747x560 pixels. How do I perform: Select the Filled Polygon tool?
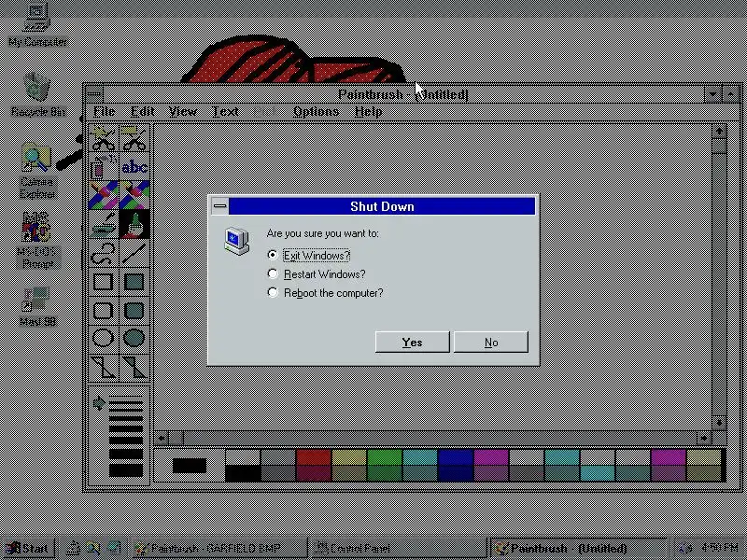tap(134, 367)
